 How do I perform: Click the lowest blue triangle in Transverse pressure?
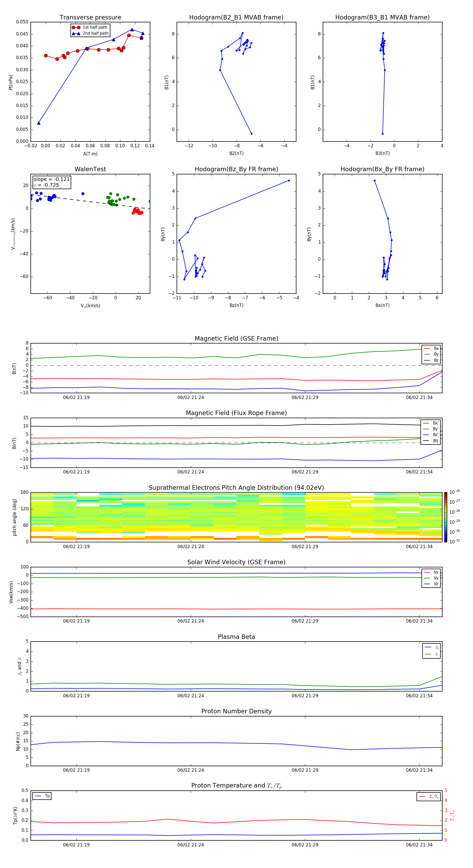pyautogui.click(x=39, y=123)
